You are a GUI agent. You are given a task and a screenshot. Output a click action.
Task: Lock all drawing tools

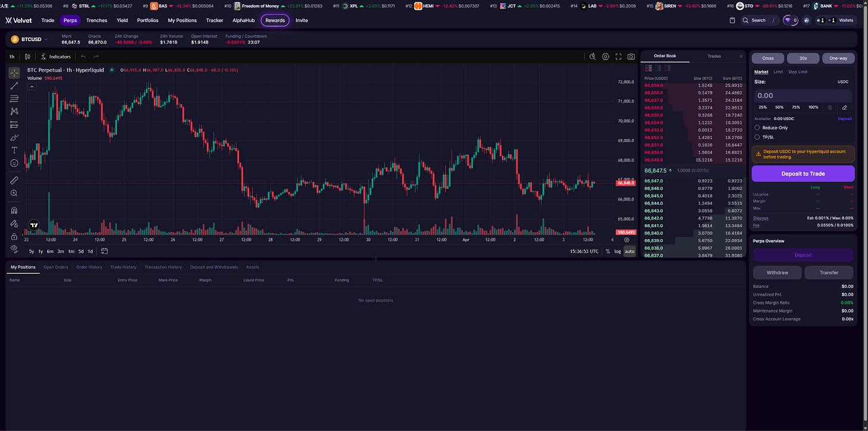click(14, 236)
